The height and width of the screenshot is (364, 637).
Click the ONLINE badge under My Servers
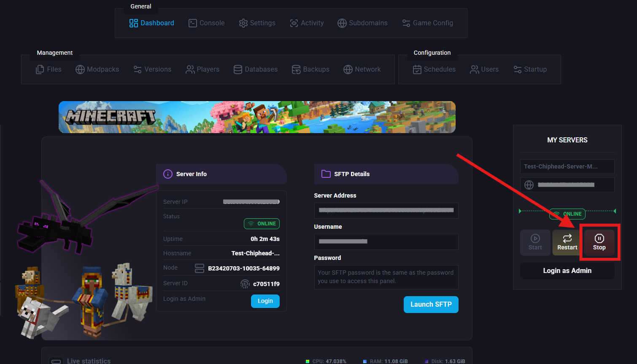(x=567, y=214)
